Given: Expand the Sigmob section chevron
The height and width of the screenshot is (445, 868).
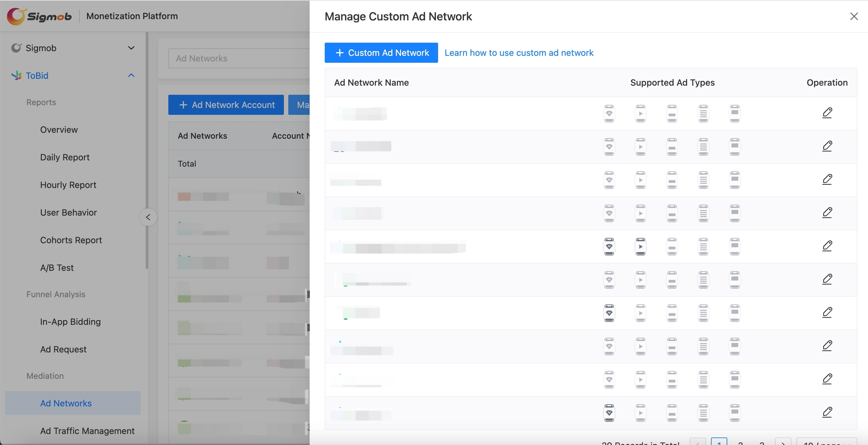Looking at the screenshot, I should point(131,48).
